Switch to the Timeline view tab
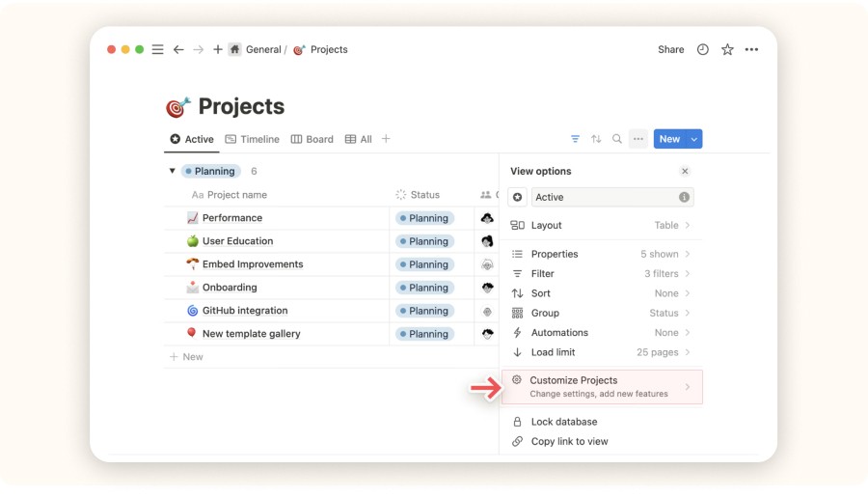The height and width of the screenshot is (497, 868). click(252, 139)
